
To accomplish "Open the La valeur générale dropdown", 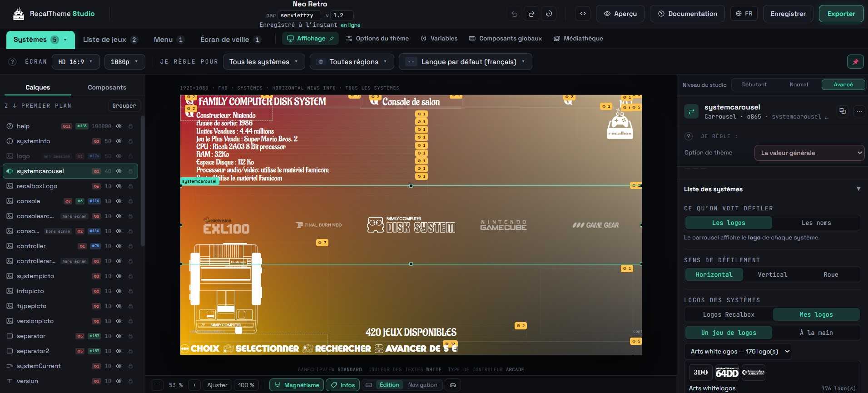I will coord(809,153).
